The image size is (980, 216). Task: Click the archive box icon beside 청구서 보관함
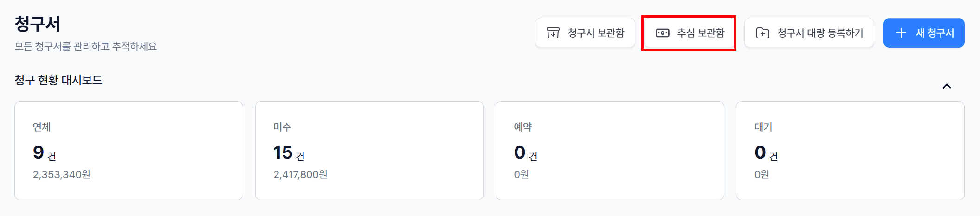(x=553, y=33)
